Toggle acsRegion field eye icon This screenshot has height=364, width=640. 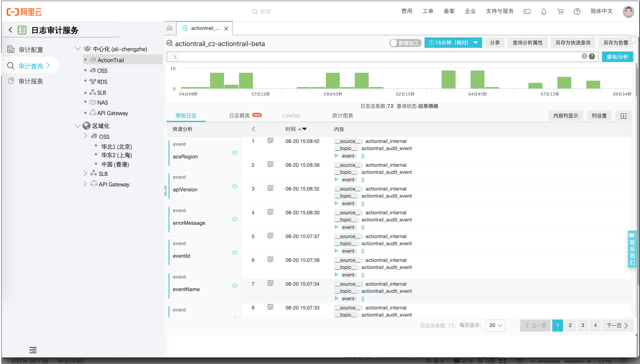pyautogui.click(x=235, y=153)
